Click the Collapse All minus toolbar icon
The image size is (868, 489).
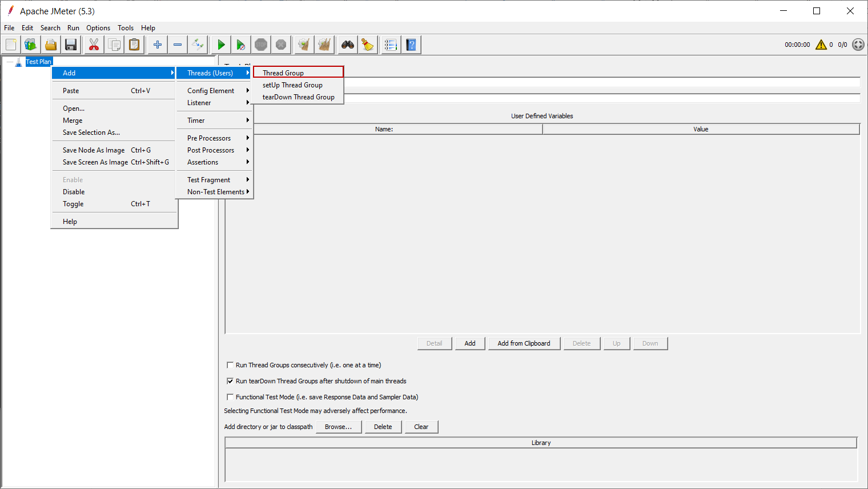click(x=178, y=45)
